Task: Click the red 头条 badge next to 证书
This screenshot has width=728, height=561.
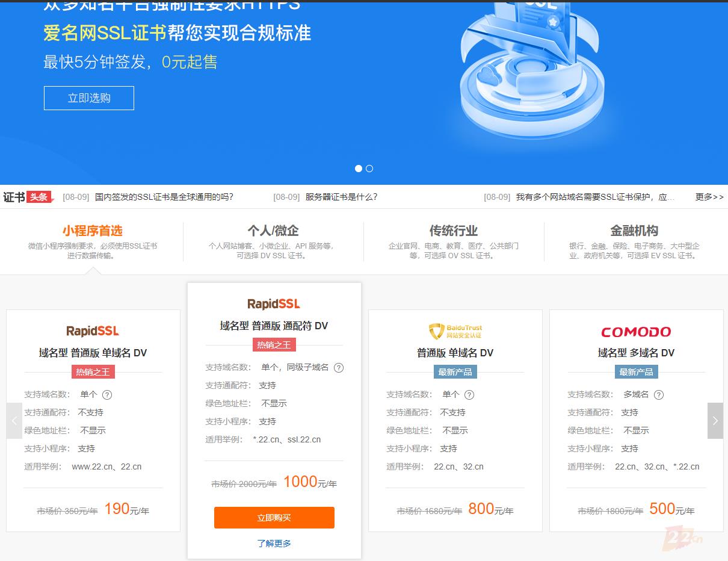Action: [39, 196]
